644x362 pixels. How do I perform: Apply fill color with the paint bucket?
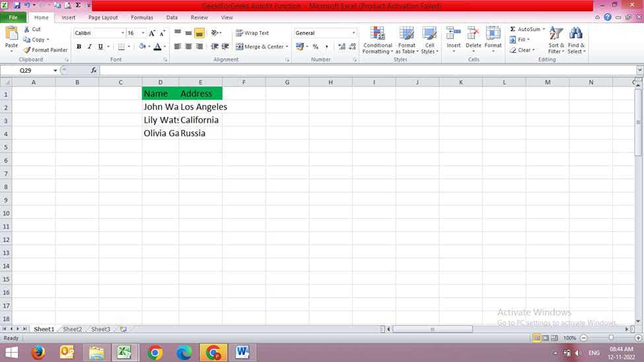tap(142, 47)
